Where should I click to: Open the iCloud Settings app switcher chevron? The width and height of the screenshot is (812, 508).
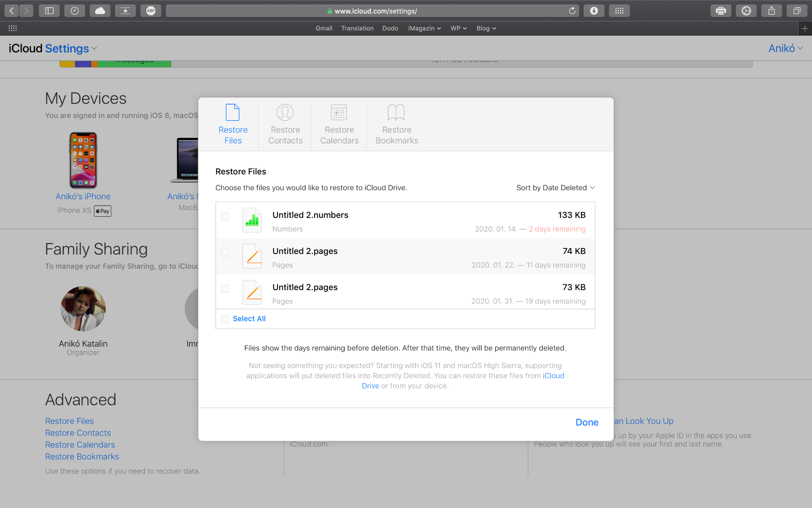click(94, 48)
